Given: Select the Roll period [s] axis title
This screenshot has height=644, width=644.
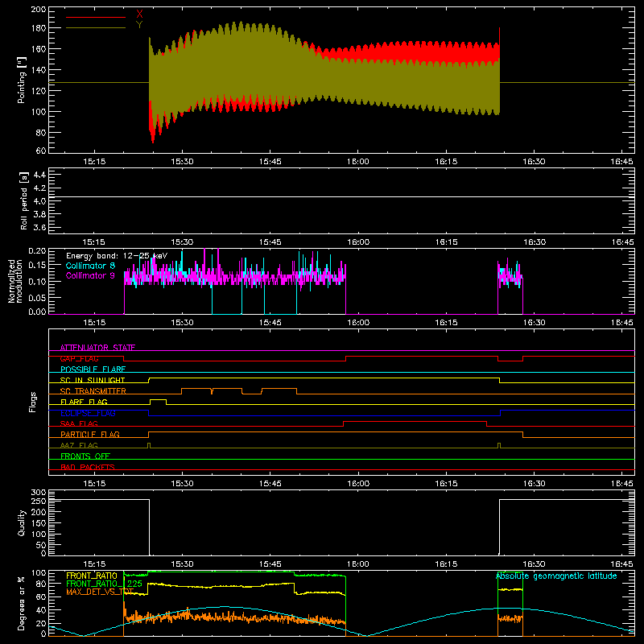Looking at the screenshot, I should click(x=24, y=200).
